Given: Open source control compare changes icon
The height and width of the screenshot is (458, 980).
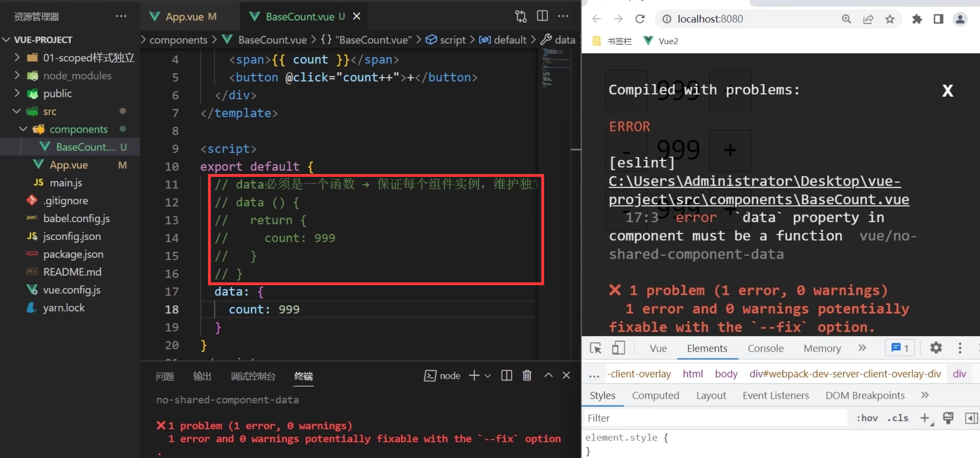Looking at the screenshot, I should coord(521,16).
